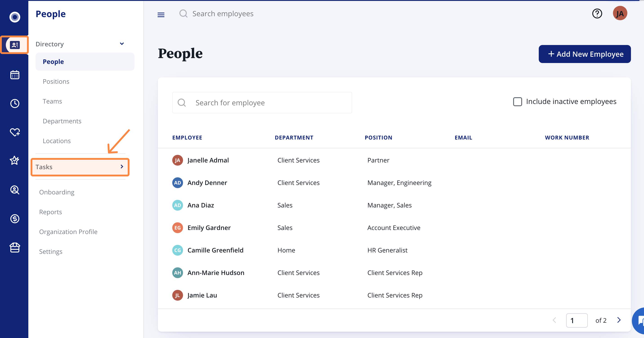Click Emily Gardner's EG avatar
This screenshot has width=644, height=338.
(177, 228)
